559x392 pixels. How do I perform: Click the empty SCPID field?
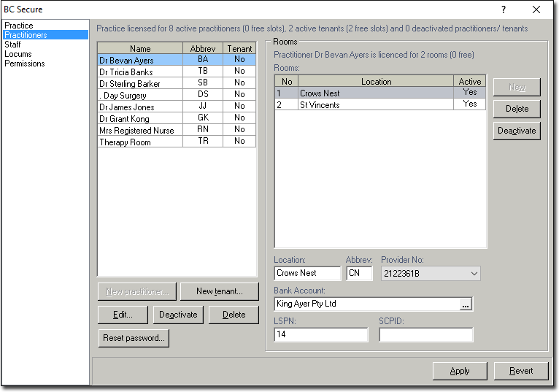pyautogui.click(x=425, y=335)
